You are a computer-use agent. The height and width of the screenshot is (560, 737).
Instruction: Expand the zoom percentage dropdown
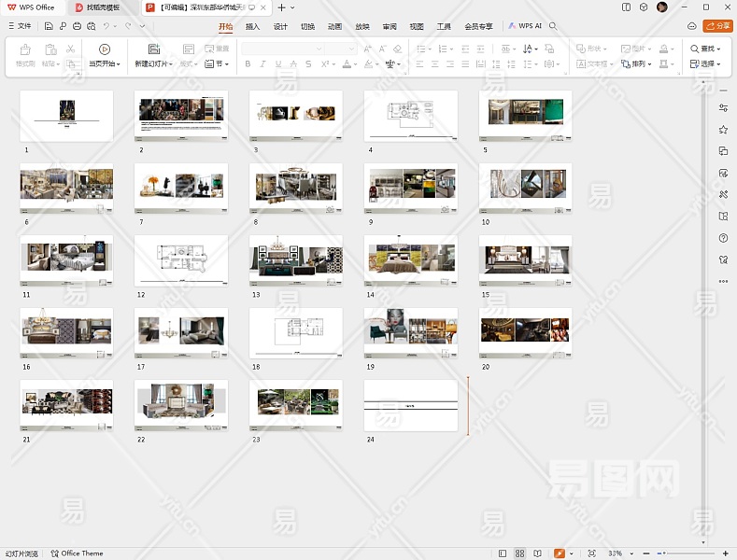[630, 553]
